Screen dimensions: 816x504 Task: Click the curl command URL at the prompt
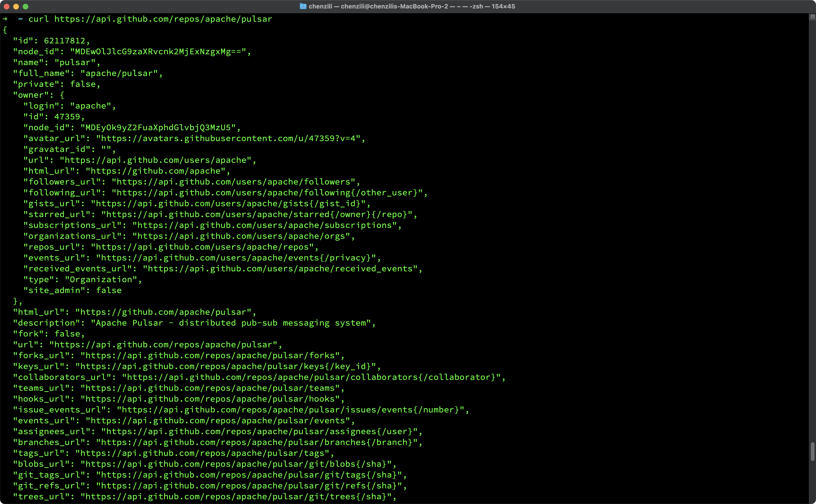point(163,19)
